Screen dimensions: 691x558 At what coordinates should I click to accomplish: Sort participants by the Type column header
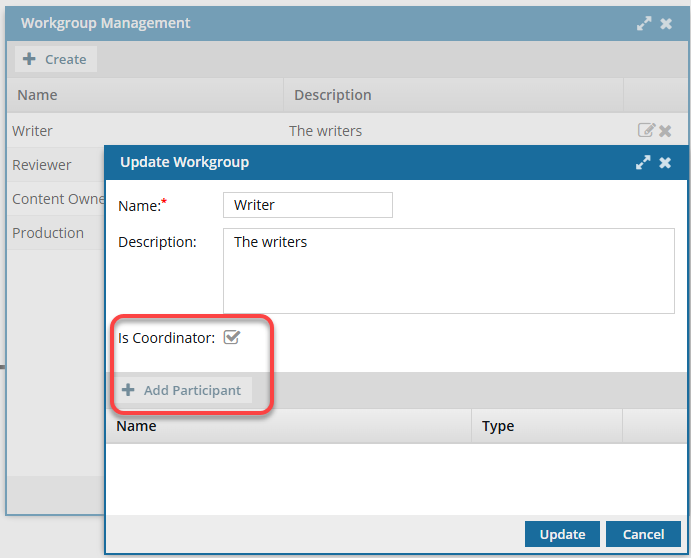pyautogui.click(x=498, y=426)
